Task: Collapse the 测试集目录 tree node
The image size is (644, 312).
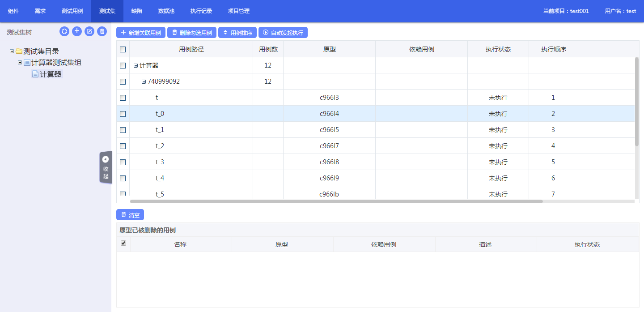Action: tap(12, 51)
